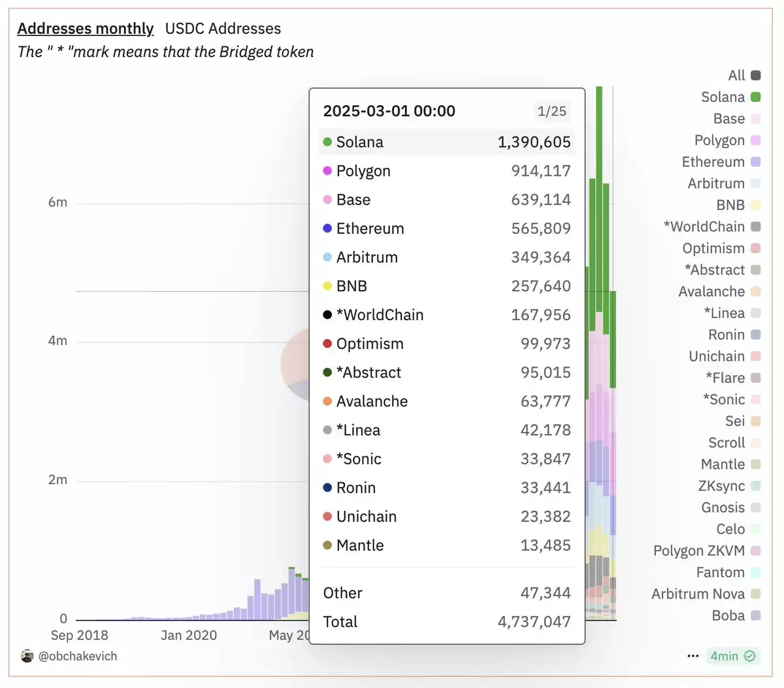
Task: Open the Addresses monthly title link
Action: coord(86,29)
